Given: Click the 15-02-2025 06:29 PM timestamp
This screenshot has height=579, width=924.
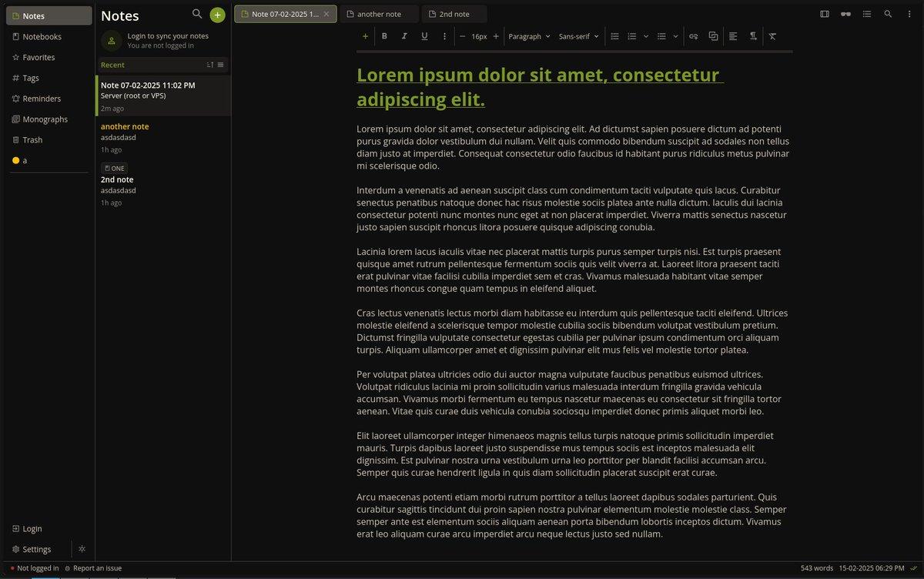Looking at the screenshot, I should click(872, 568).
